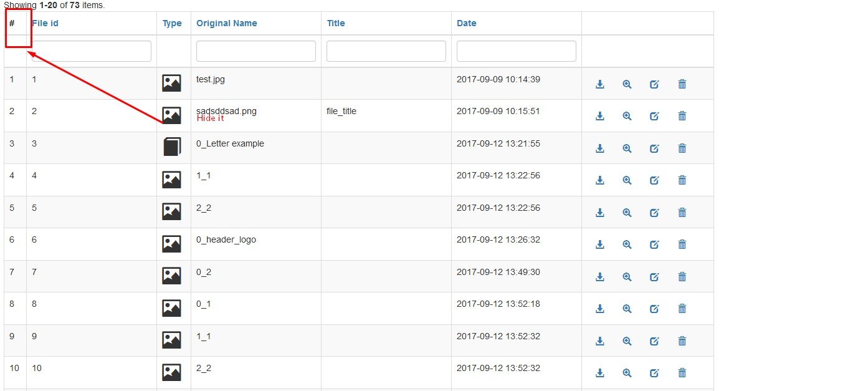Viewport: 868px width, 391px height.
Task: Open the zoom view for row 5
Action: coord(627,213)
